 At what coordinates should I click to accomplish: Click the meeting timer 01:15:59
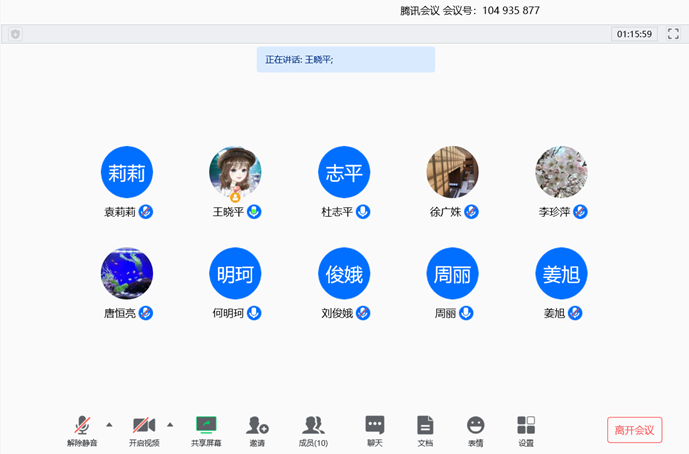634,34
